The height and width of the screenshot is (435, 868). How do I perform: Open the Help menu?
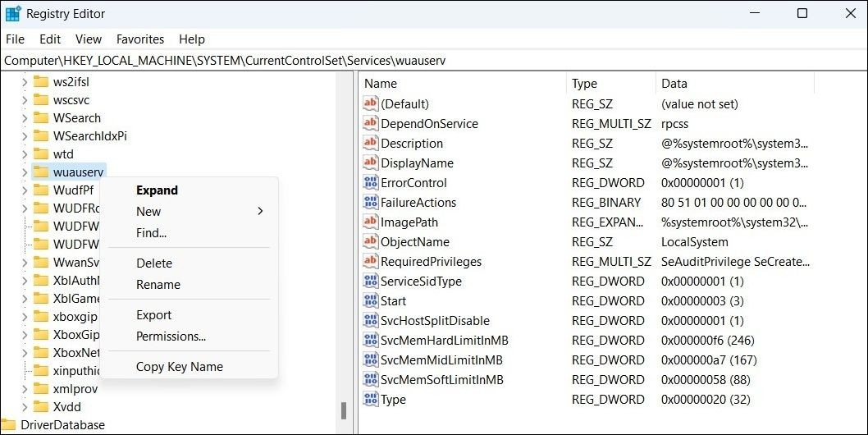tap(191, 39)
